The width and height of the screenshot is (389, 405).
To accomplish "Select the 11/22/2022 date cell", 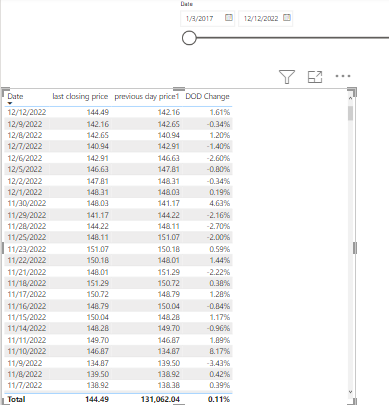I will (27, 260).
